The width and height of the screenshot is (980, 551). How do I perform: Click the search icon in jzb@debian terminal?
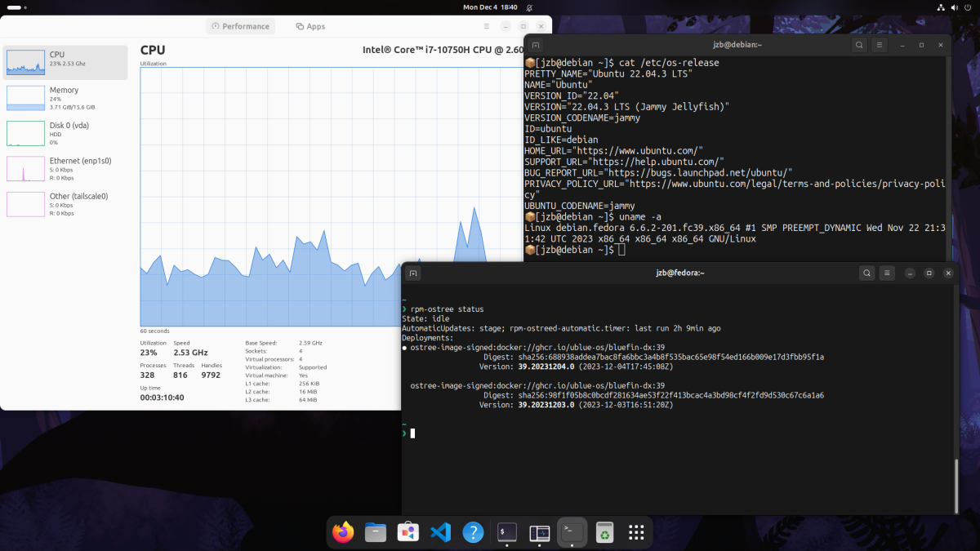click(x=859, y=45)
